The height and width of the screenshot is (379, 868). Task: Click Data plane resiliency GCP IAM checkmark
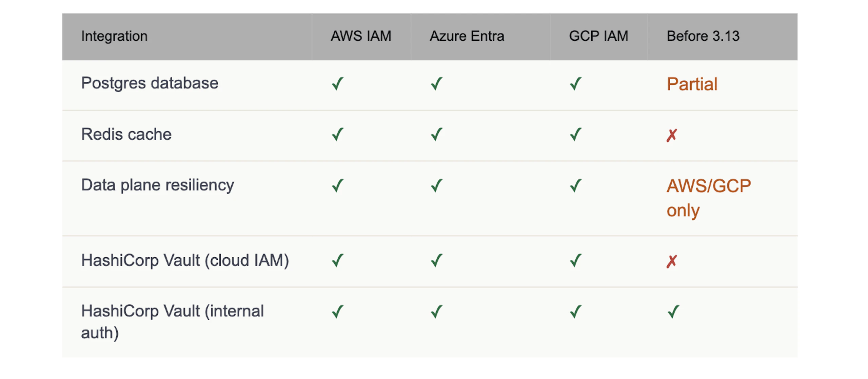pyautogui.click(x=576, y=186)
